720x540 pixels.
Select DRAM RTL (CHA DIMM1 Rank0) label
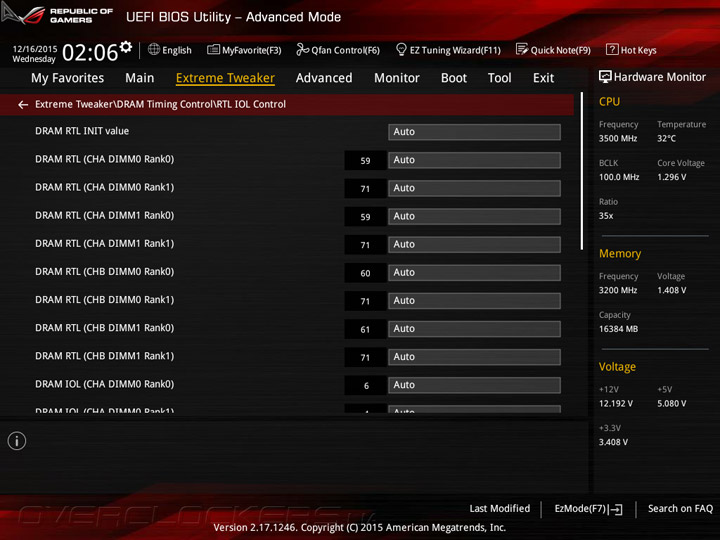click(105, 215)
